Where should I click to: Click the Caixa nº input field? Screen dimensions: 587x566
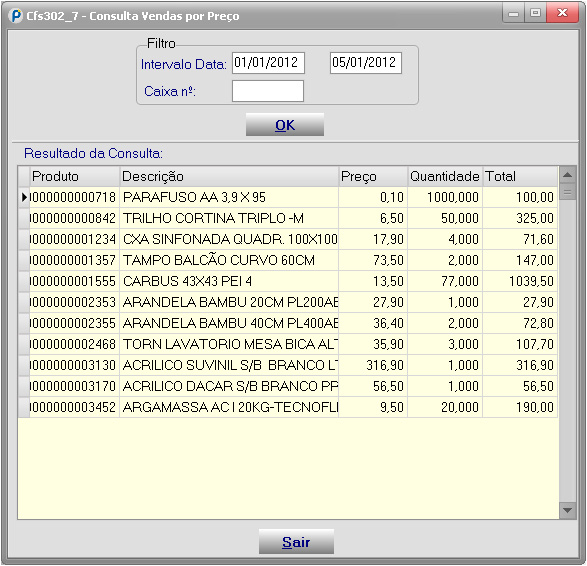click(x=268, y=91)
